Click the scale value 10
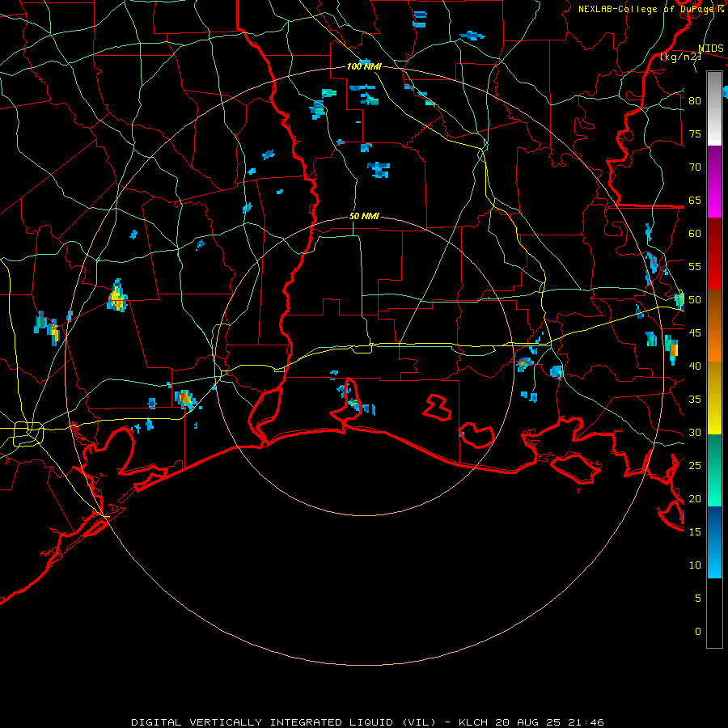 [x=695, y=565]
